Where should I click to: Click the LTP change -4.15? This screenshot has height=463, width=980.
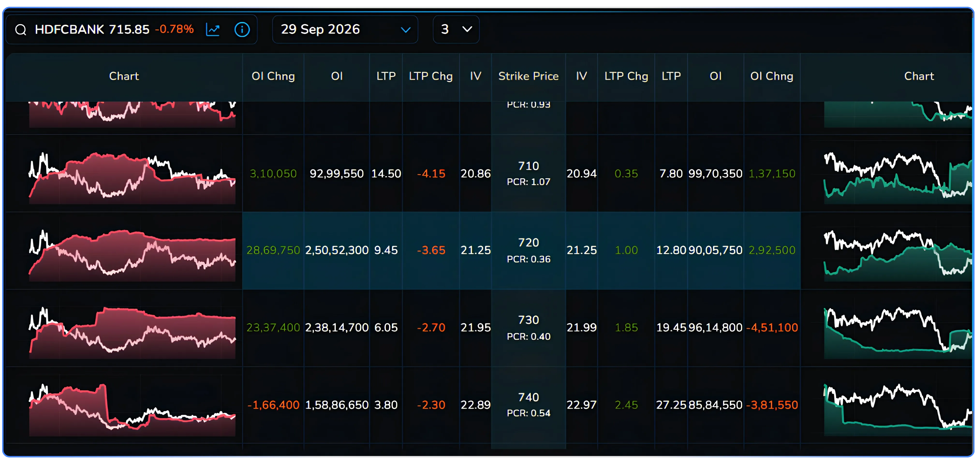431,174
